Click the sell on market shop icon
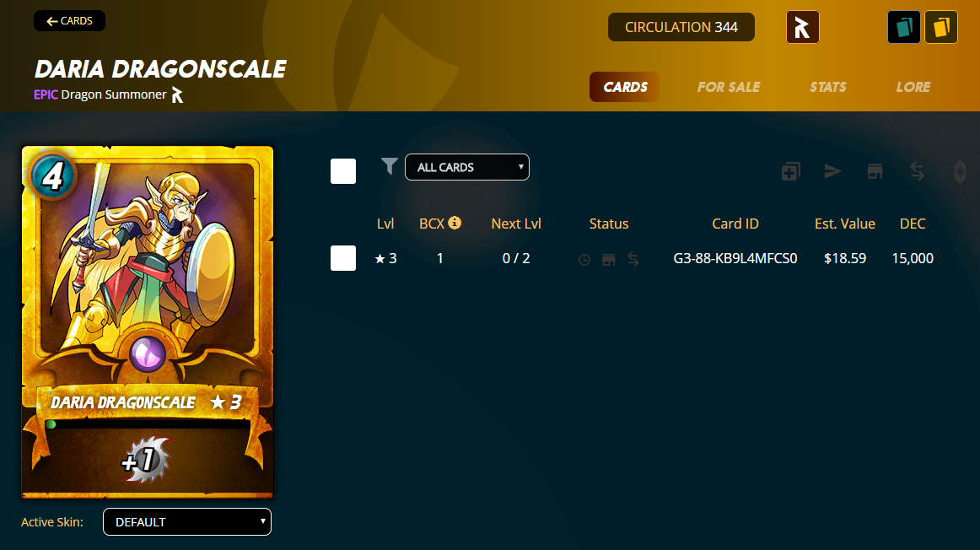The image size is (980, 550). 875,171
